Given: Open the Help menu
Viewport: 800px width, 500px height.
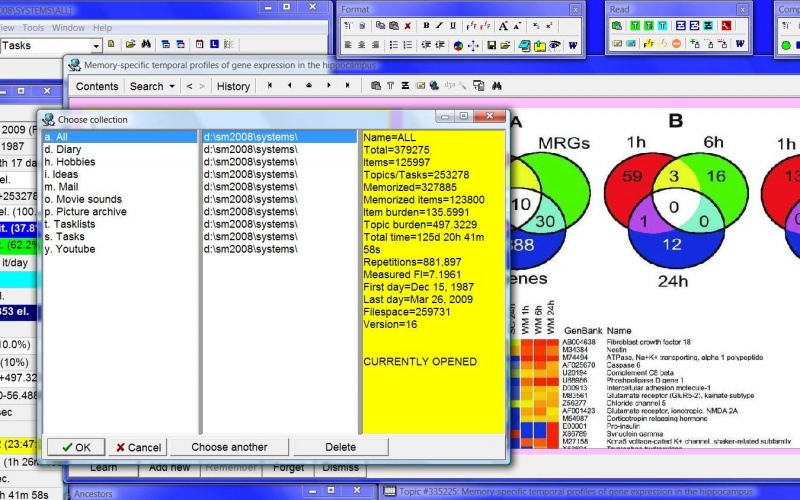Looking at the screenshot, I should (x=102, y=27).
